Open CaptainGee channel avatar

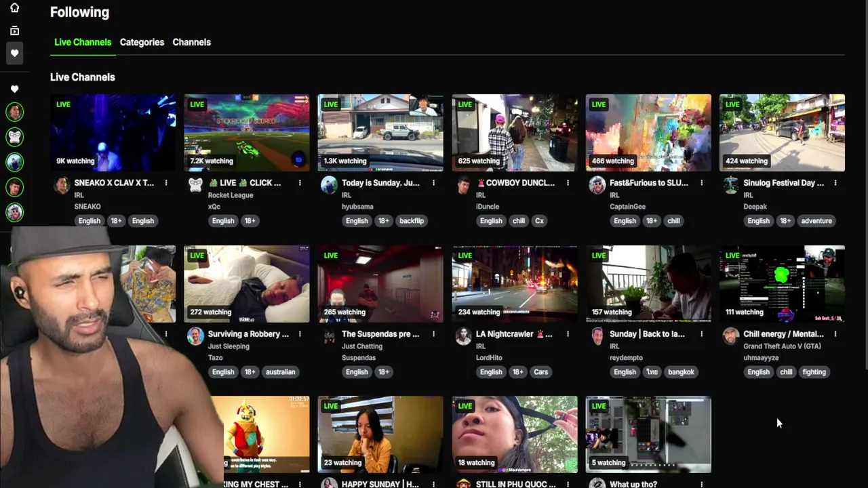point(597,185)
